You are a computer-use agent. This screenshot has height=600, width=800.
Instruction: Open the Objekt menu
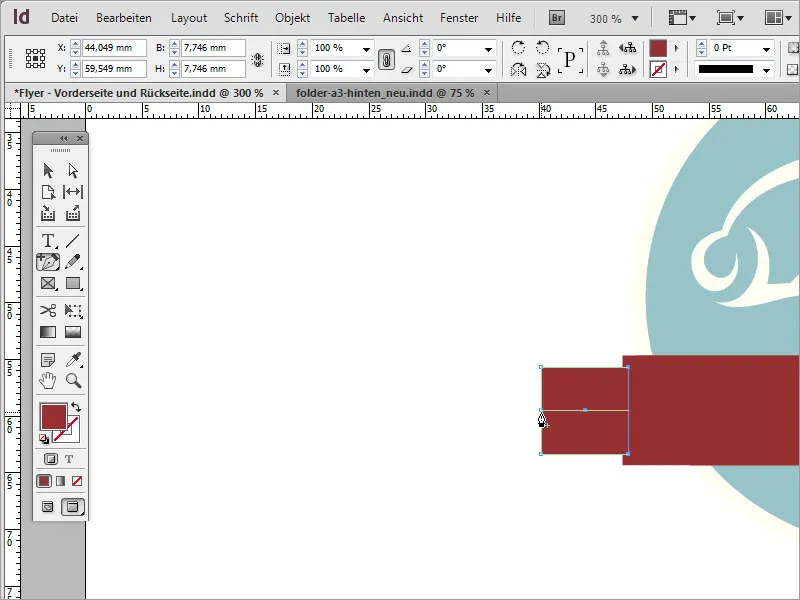(292, 18)
